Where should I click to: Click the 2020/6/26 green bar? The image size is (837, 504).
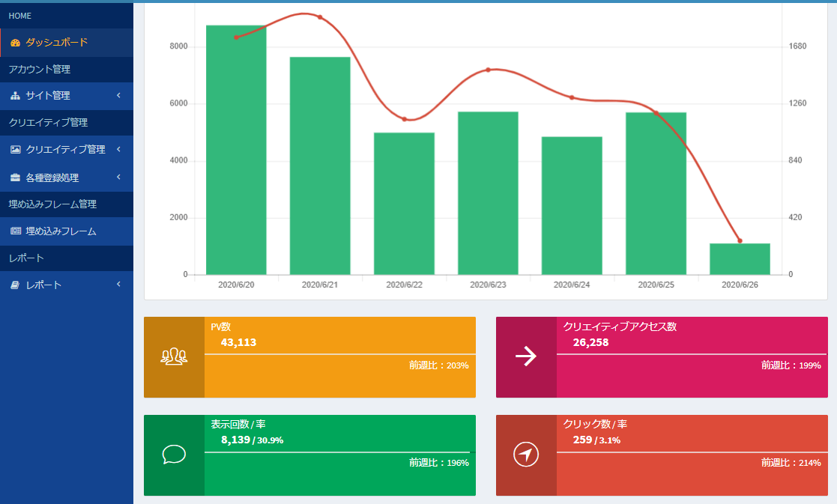pos(740,259)
